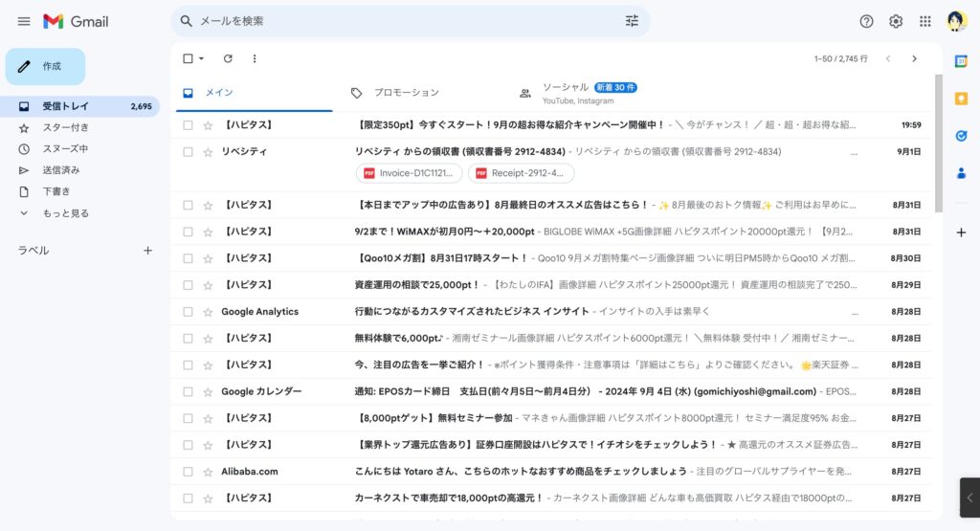Check the リベシティ email checkbox
This screenshot has height=531, width=980.
(188, 152)
